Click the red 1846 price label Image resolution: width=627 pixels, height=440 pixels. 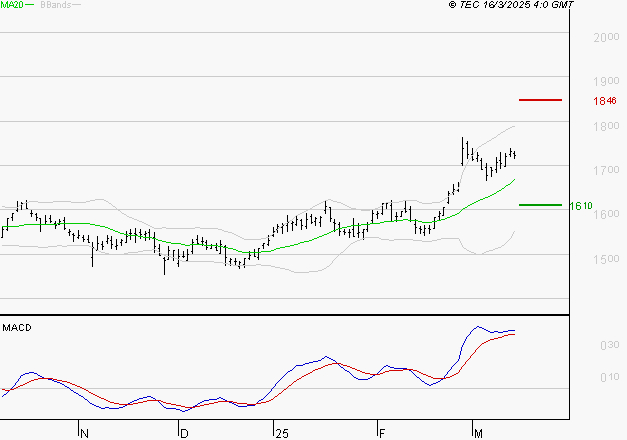(x=605, y=101)
